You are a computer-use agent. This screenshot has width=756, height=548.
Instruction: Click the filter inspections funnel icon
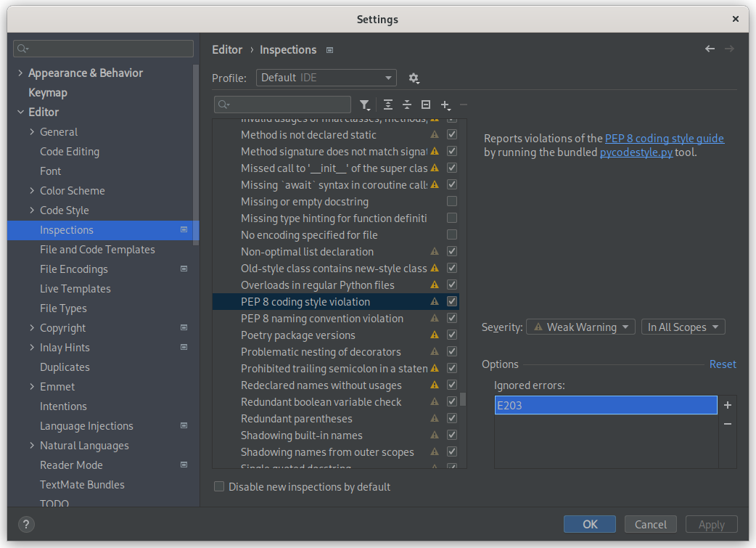tap(365, 105)
